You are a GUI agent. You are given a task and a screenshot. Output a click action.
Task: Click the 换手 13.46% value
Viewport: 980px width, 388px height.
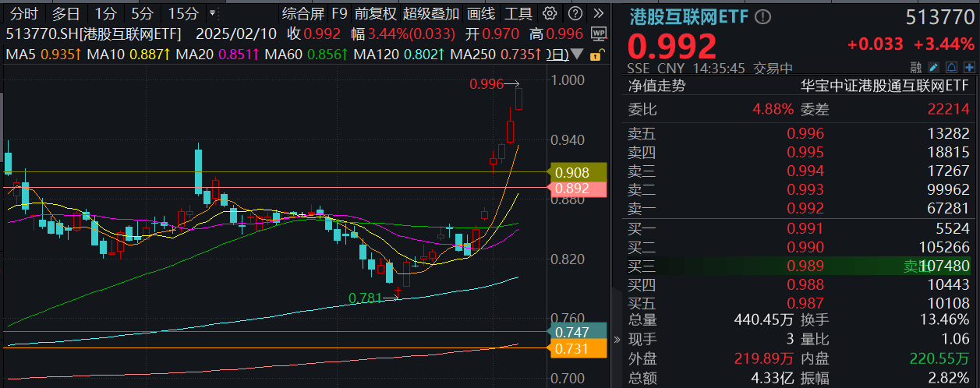coord(945,320)
